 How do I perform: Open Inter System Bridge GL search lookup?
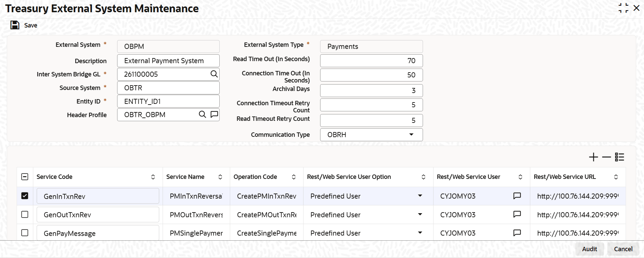tap(214, 74)
